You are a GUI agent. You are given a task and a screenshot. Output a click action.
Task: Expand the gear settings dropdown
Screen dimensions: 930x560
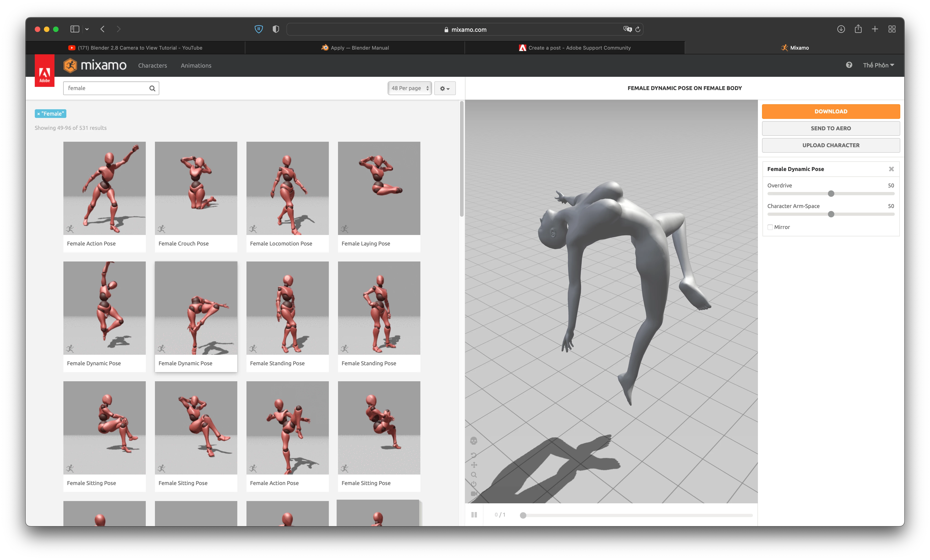tap(445, 88)
